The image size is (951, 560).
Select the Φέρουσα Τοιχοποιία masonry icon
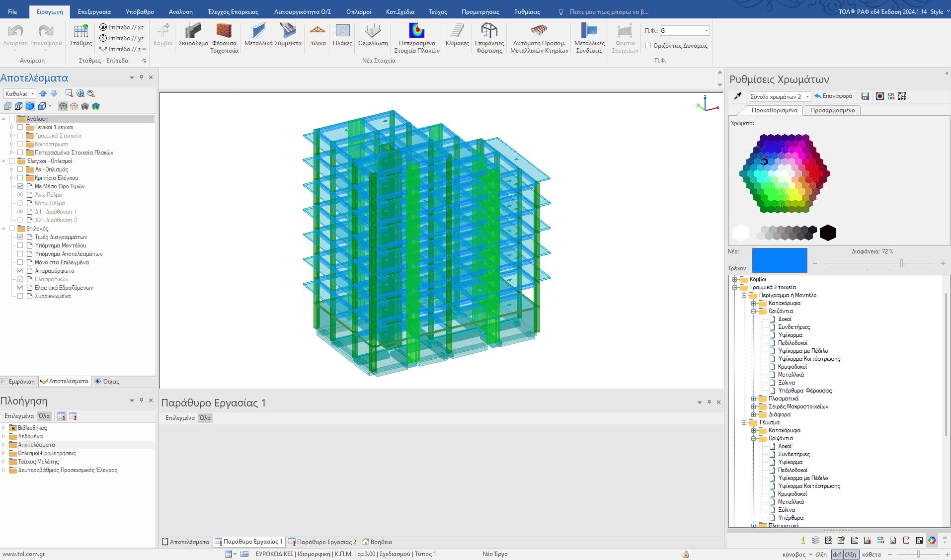[224, 31]
